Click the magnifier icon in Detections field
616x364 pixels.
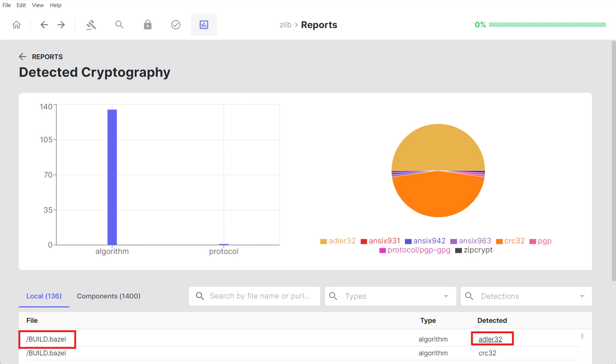click(x=469, y=296)
